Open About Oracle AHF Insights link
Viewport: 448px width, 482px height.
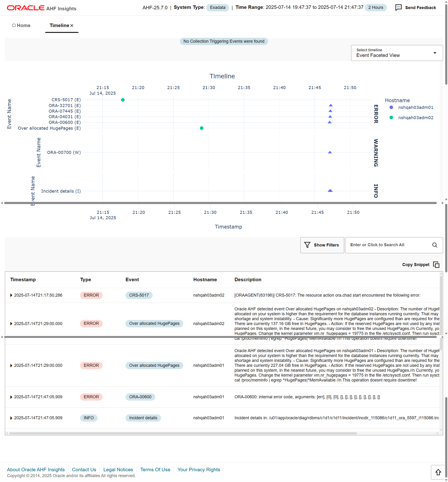(36, 469)
